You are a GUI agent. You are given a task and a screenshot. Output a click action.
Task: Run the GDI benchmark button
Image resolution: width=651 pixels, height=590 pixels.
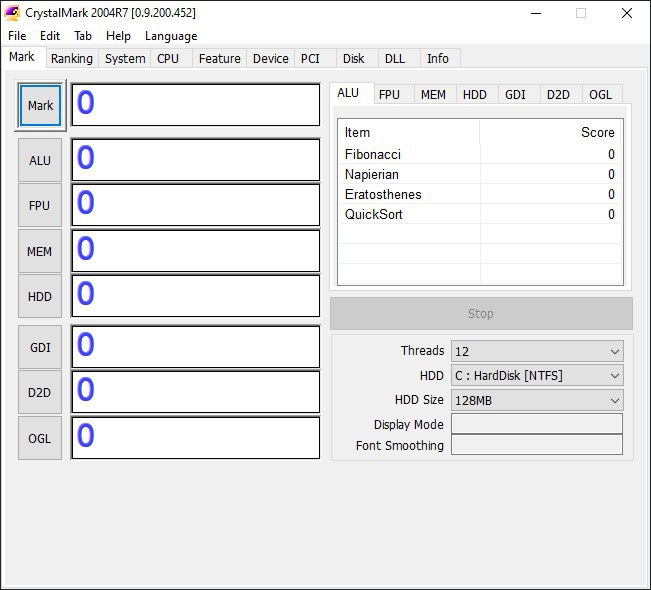pos(40,347)
